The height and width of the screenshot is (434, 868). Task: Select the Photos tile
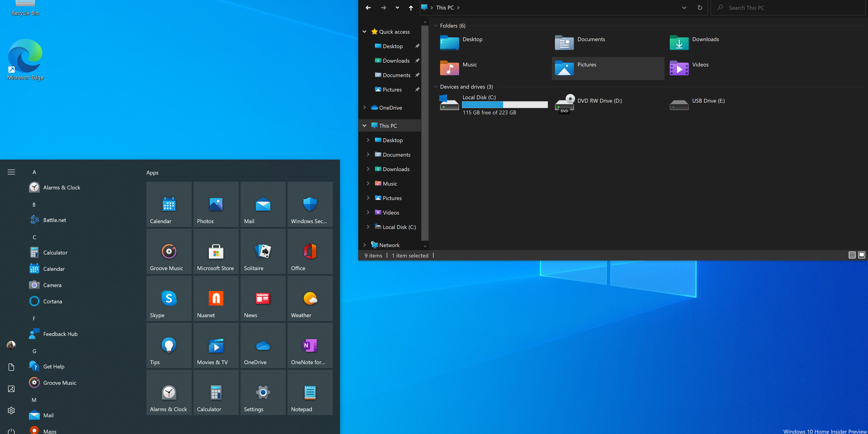(x=216, y=204)
